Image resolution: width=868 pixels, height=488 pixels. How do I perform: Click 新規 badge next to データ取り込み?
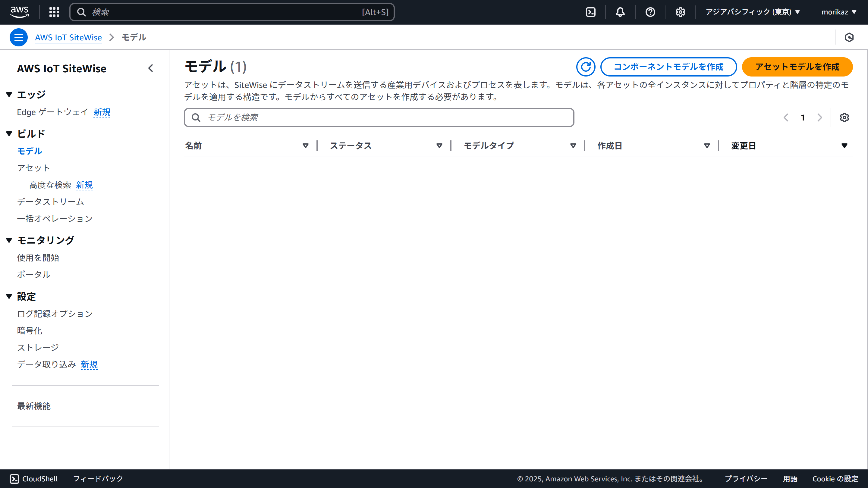click(89, 364)
